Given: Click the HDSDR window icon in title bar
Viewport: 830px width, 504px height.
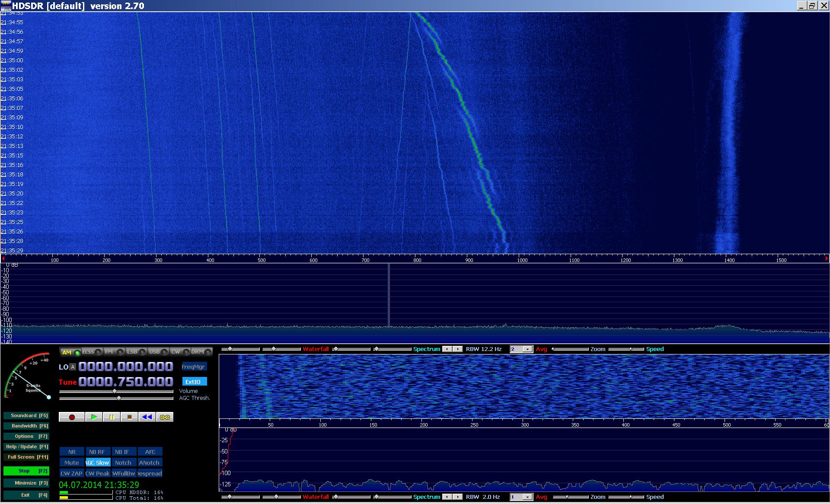Looking at the screenshot, I should pyautogui.click(x=6, y=6).
